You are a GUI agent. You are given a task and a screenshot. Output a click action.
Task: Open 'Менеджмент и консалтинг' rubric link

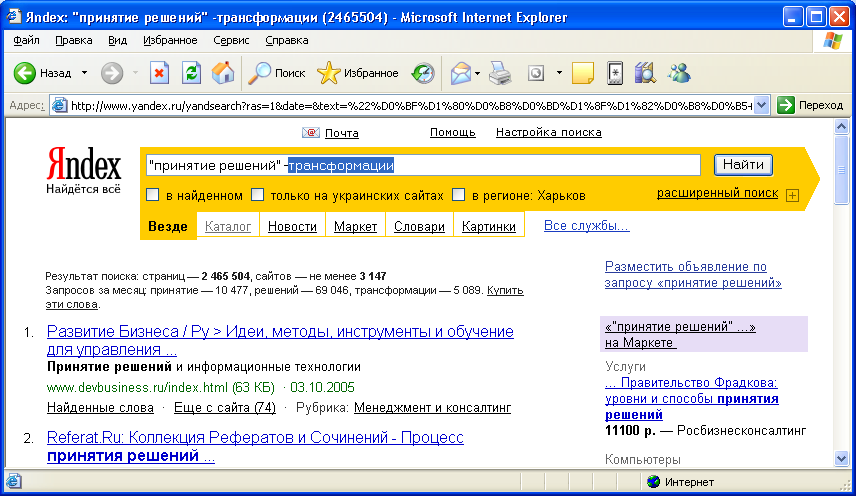point(432,408)
